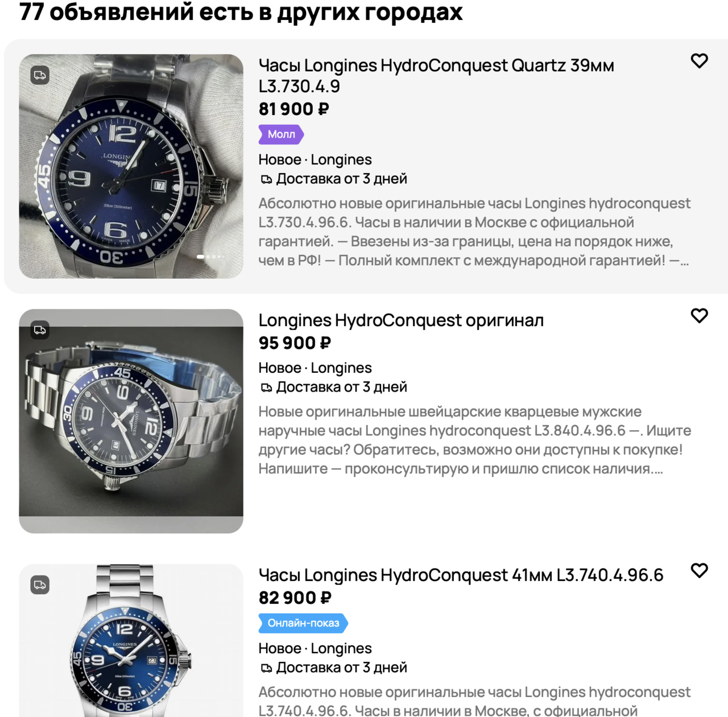Open listing Часы Longines HydroConquest Quartz 39мм
This screenshot has height=717, width=728.
(x=436, y=76)
